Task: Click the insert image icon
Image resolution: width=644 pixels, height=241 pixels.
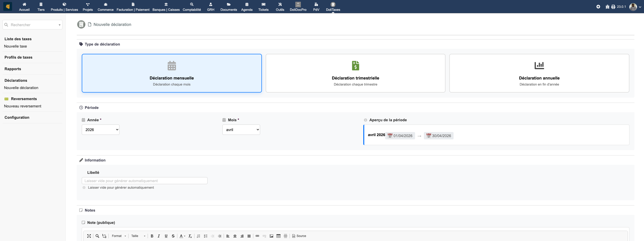Action: [x=271, y=236]
